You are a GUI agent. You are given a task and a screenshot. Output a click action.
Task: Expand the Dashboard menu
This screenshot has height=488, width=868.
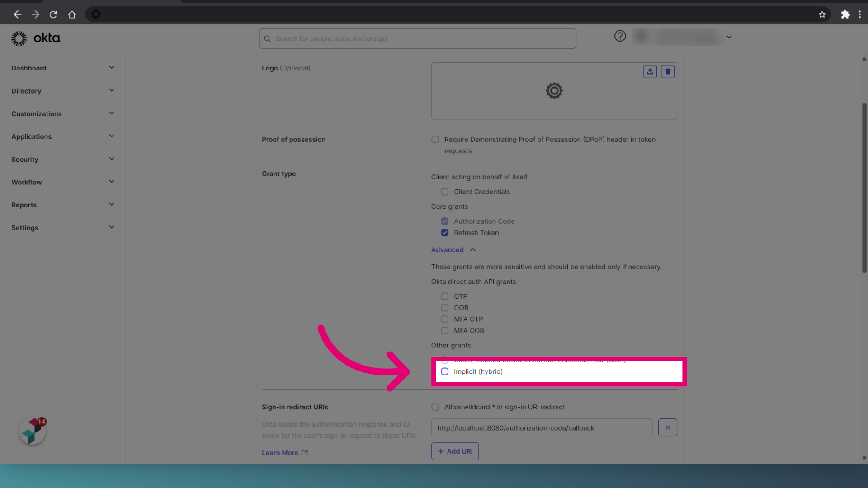click(63, 68)
